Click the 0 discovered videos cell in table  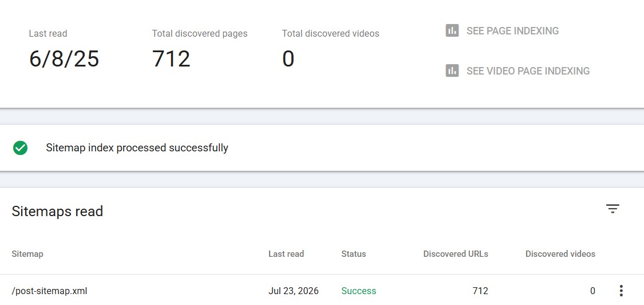[592, 291]
